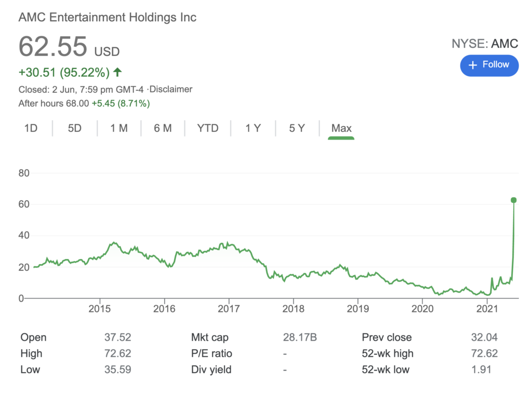
Task: Click the blue Follow button
Action: coord(489,65)
